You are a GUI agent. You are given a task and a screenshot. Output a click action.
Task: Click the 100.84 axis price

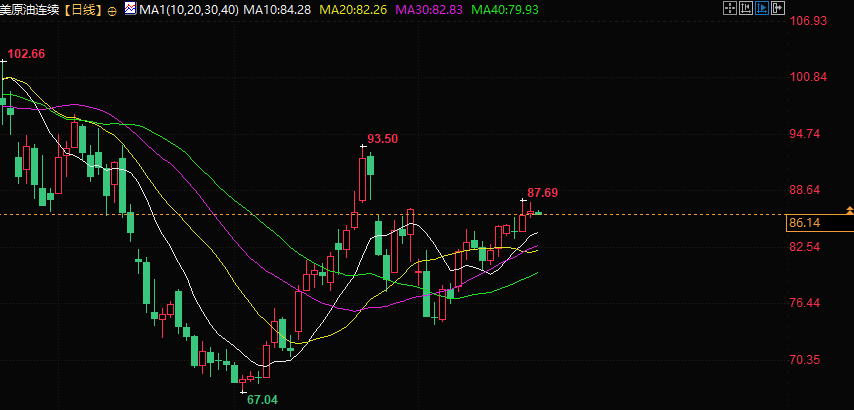coord(808,77)
